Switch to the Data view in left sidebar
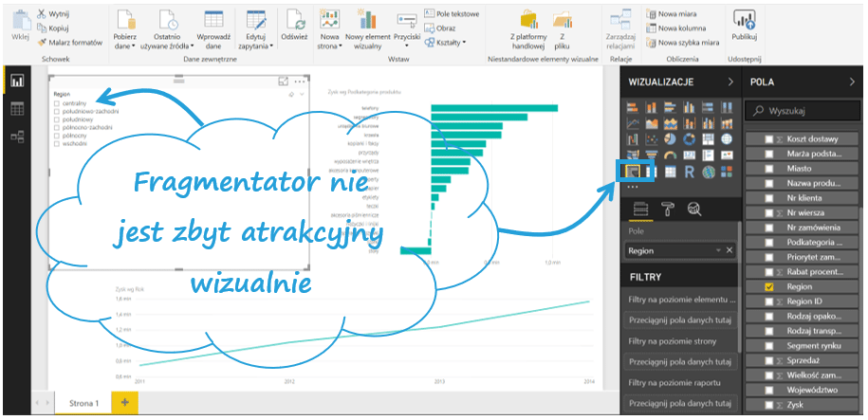The height and width of the screenshot is (420, 868). 16,109
